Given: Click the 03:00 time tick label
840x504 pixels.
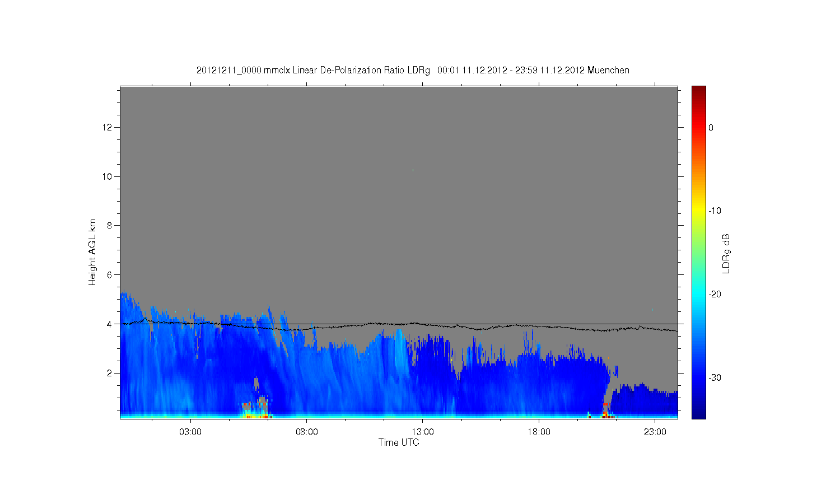Looking at the screenshot, I should 190,432.
